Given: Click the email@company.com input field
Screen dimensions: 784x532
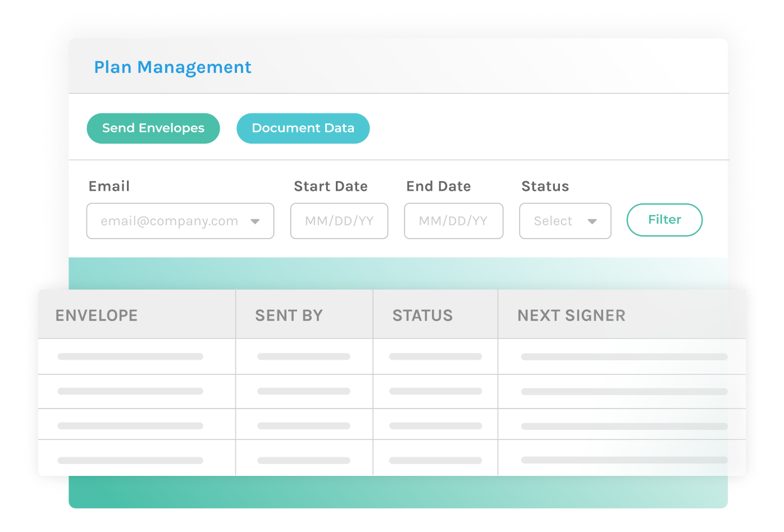Looking at the screenshot, I should 168,221.
